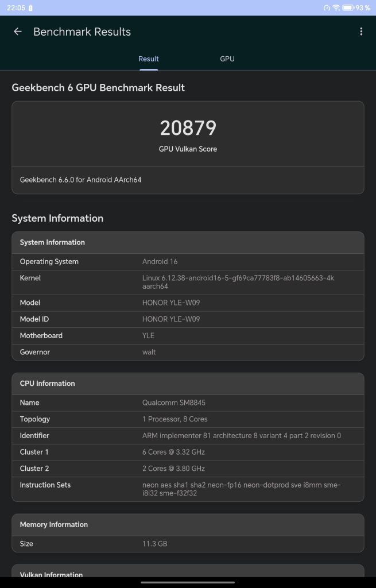376x588 pixels.
Task: Select the Instruction Sets row
Action: (x=188, y=489)
